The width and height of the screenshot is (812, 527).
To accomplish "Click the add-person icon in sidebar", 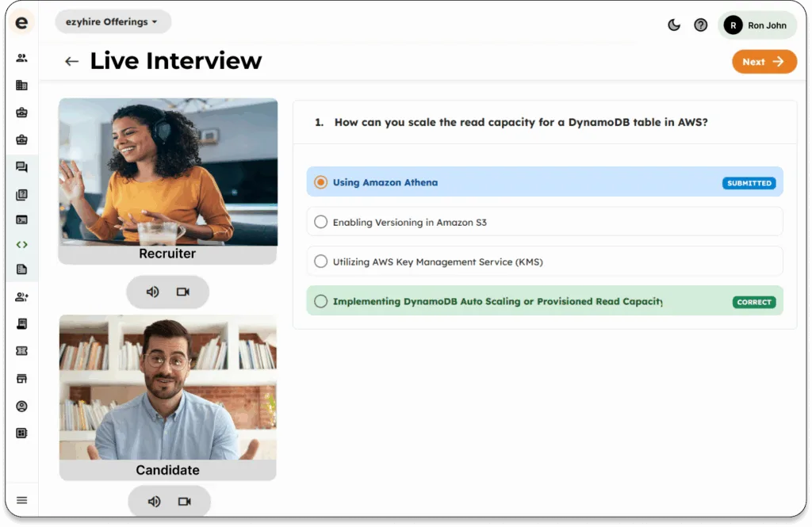I will 21,297.
